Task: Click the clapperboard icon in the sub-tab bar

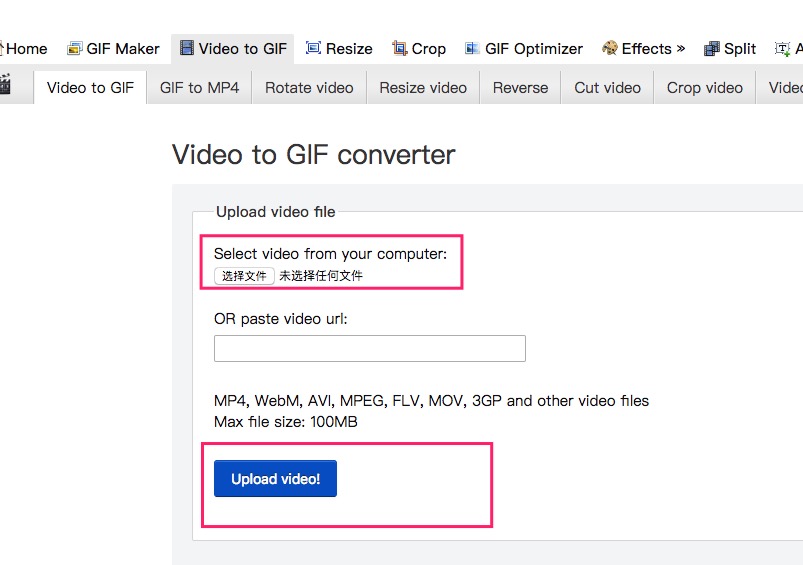Action: tap(5, 84)
